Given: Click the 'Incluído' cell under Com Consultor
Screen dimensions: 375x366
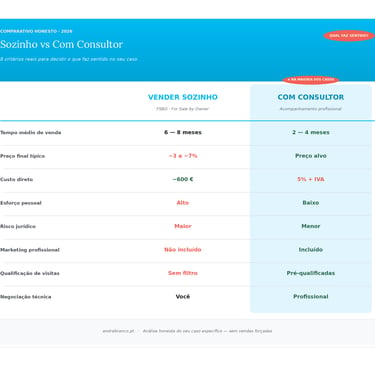Looking at the screenshot, I should click(x=311, y=250).
